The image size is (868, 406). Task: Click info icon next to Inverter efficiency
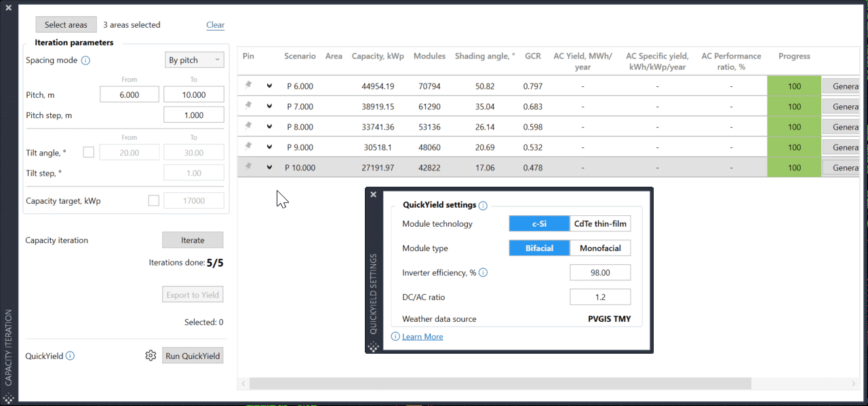pos(483,273)
